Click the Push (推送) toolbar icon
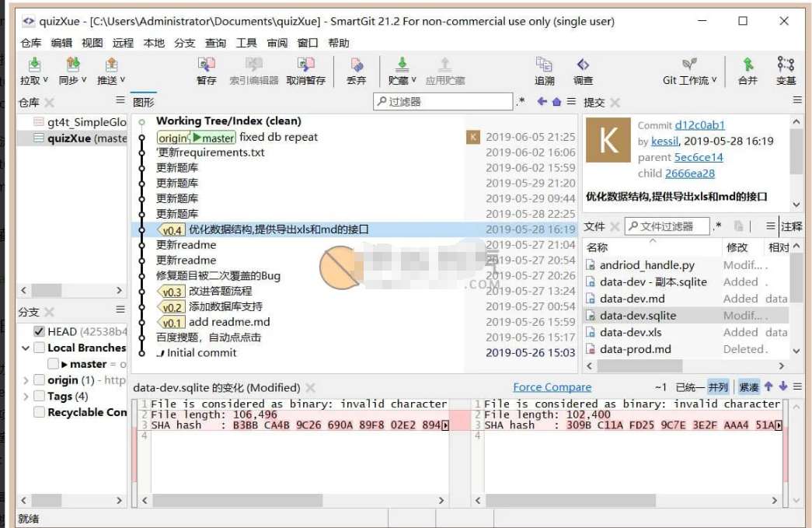 [111, 65]
